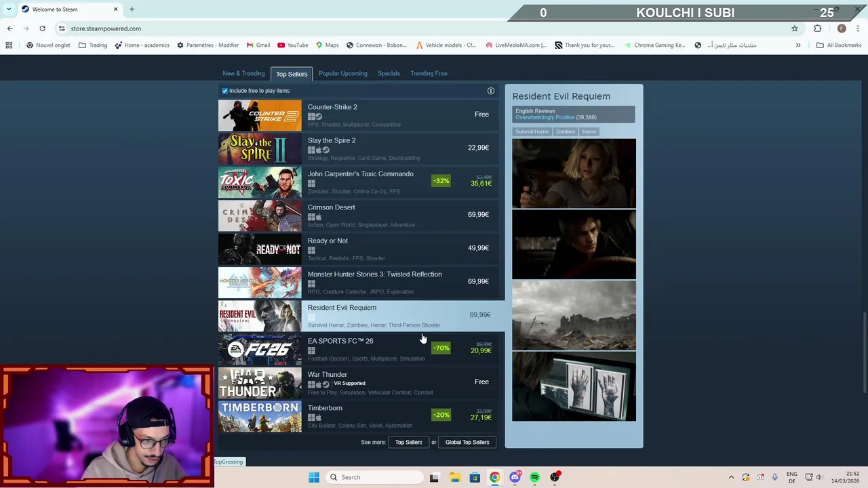868x488 pixels.
Task: Click the -70% discount on FC 26
Action: click(x=441, y=348)
